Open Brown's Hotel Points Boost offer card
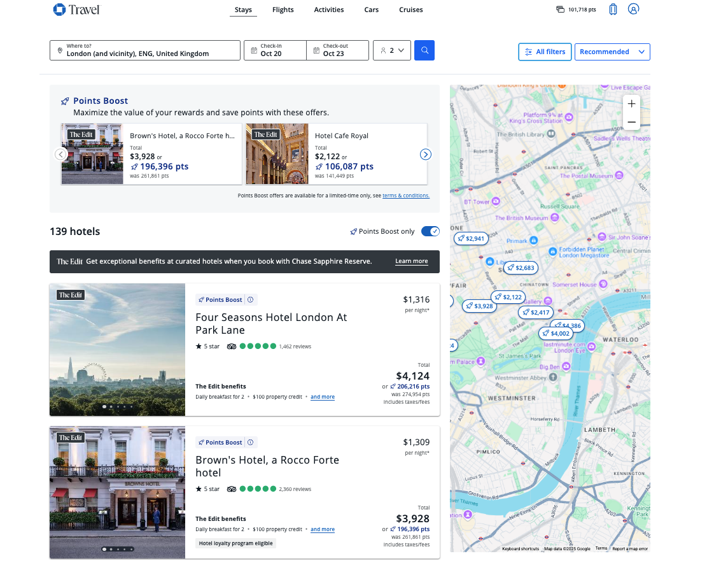Image resolution: width=728 pixels, height=563 pixels. tap(151, 153)
